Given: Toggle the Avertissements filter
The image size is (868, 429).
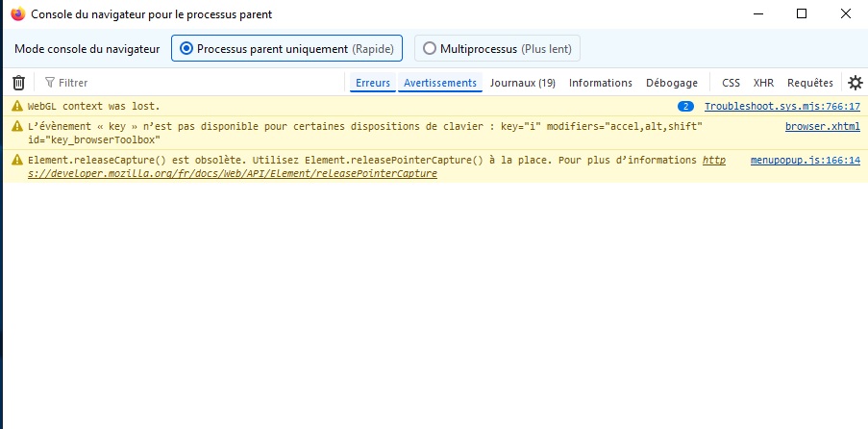Looking at the screenshot, I should pos(440,83).
